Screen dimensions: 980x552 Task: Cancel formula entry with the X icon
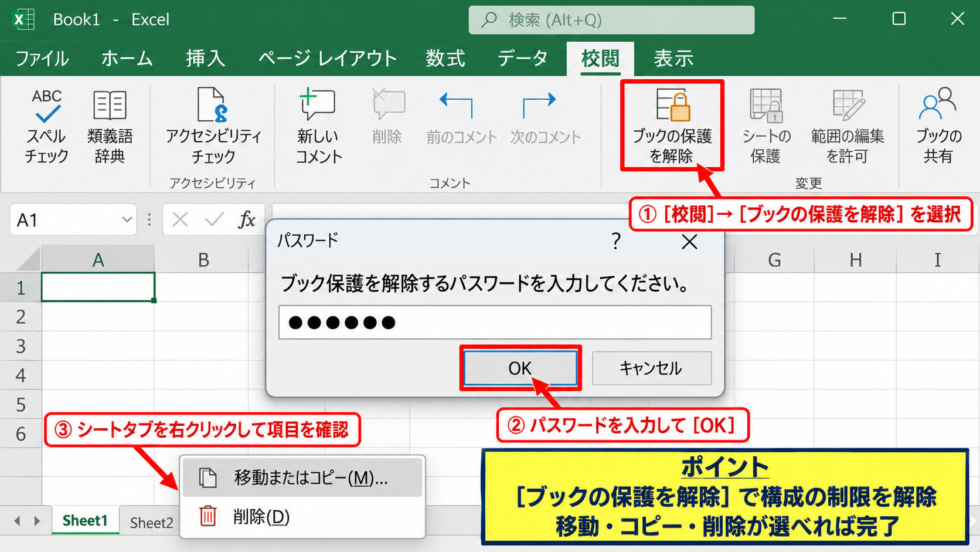(180, 220)
